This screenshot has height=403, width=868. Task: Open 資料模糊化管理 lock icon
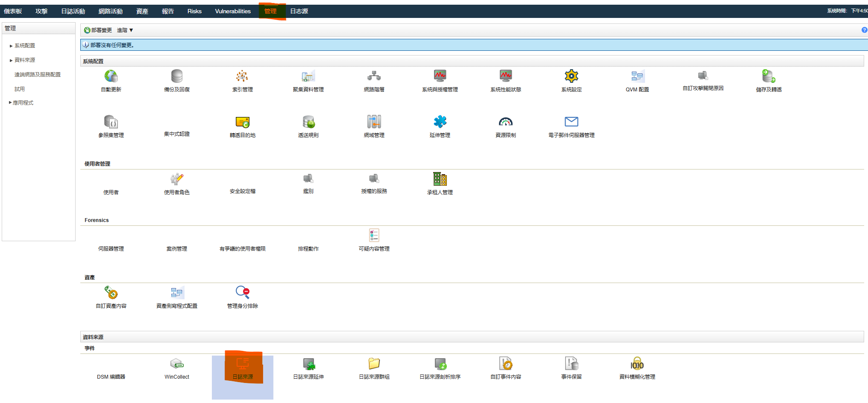[x=637, y=364]
